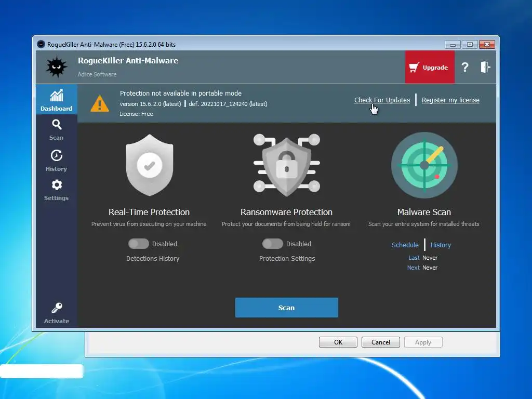The width and height of the screenshot is (532, 399).
Task: Click the Ransomware Protection padlock shield icon
Action: (x=287, y=165)
